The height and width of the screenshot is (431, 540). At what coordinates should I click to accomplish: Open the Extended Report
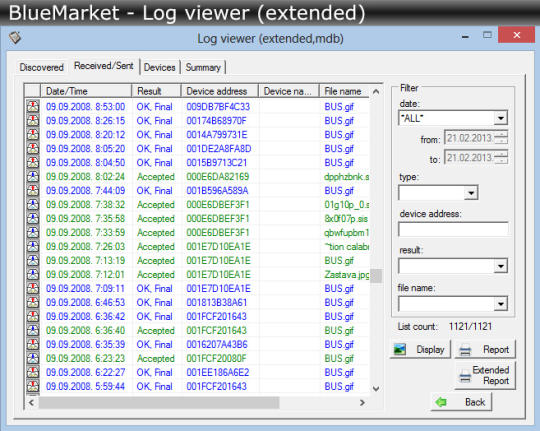pyautogui.click(x=485, y=375)
